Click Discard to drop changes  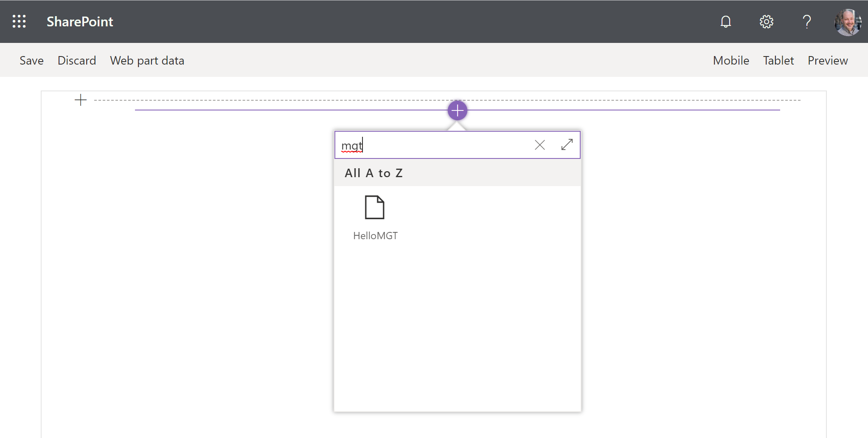(x=77, y=60)
